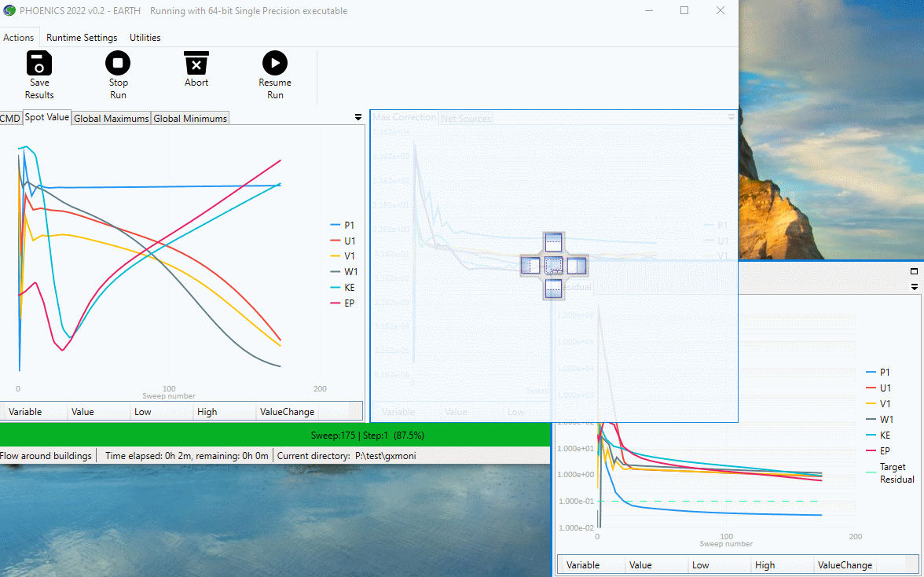The height and width of the screenshot is (577, 924).
Task: Choose the dock-to-left target icon
Action: 530,266
